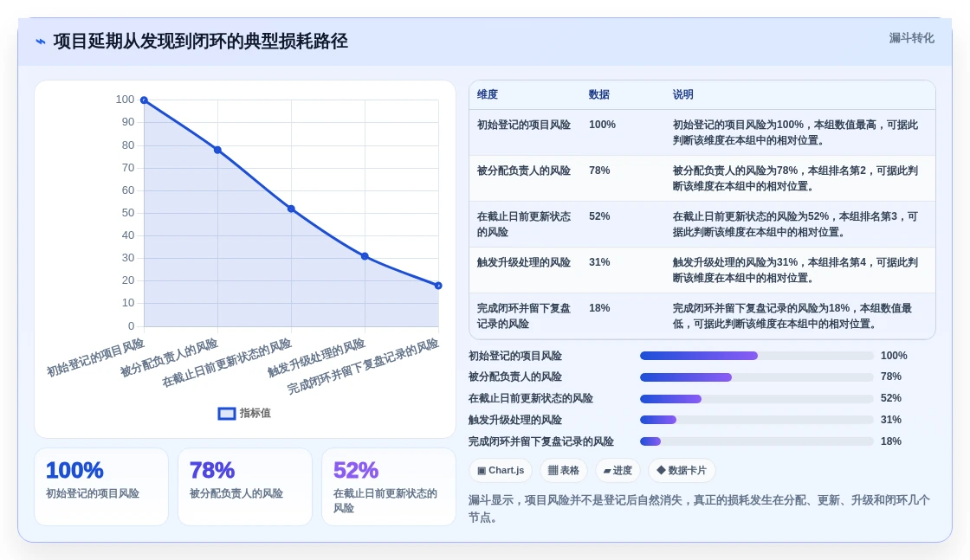Click the progress bar for 初始登记的项目风险

tap(757, 356)
